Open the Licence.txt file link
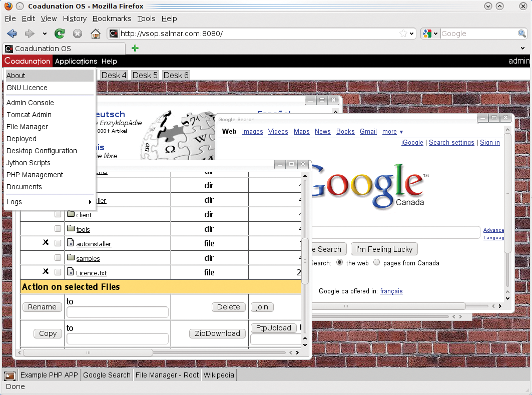The image size is (532, 395). (91, 273)
